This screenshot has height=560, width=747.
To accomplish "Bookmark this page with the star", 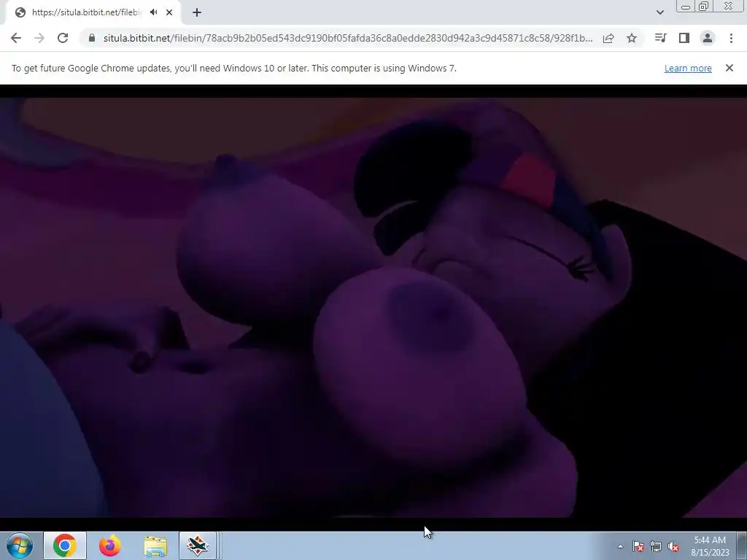I will (x=632, y=38).
